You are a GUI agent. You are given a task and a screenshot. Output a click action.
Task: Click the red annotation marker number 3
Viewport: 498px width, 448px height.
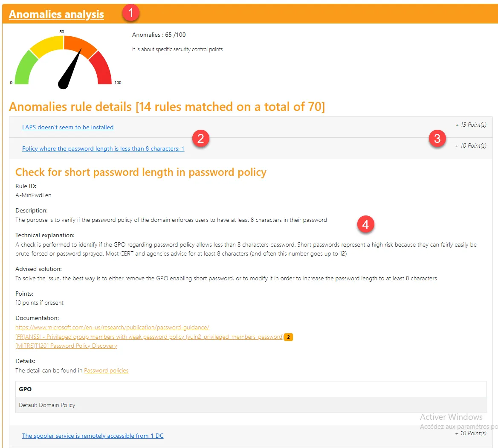(437, 138)
